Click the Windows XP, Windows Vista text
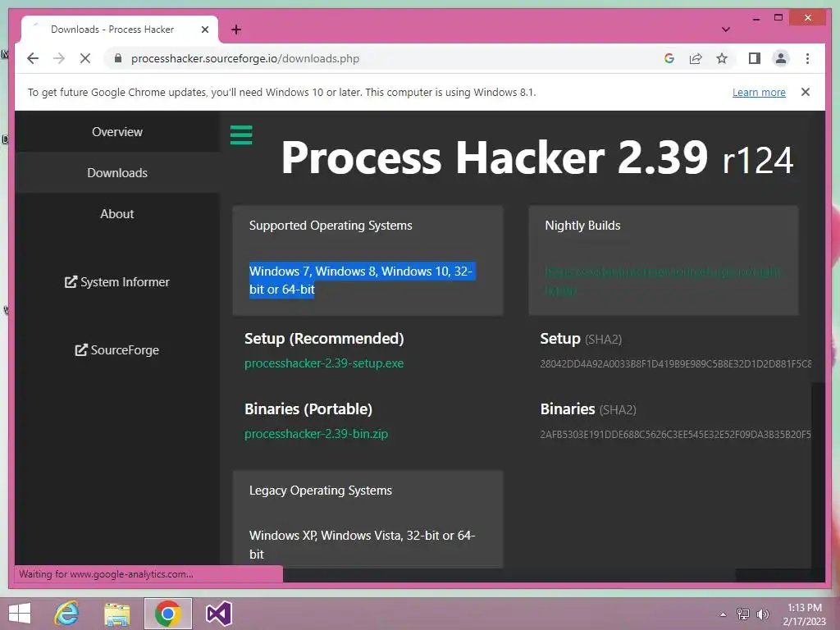 point(362,545)
